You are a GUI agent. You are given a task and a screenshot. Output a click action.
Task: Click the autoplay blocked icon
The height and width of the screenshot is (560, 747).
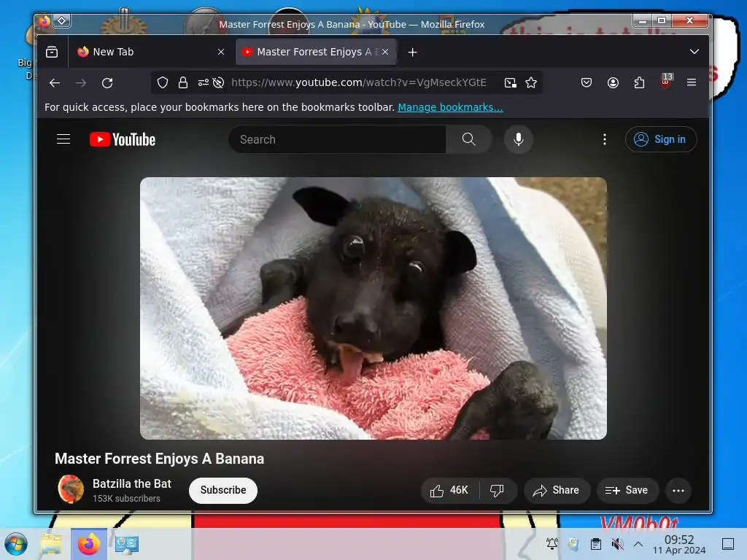point(218,83)
